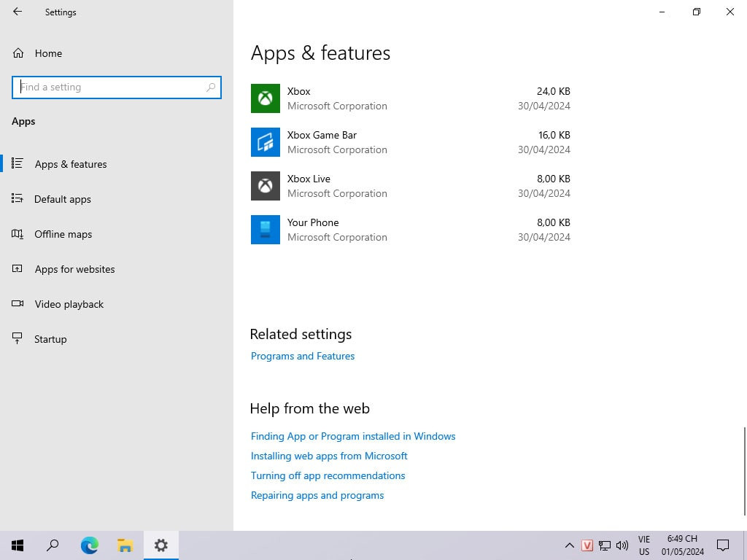Viewport: 747px width, 560px height.
Task: Open the Startup settings page
Action: point(50,339)
